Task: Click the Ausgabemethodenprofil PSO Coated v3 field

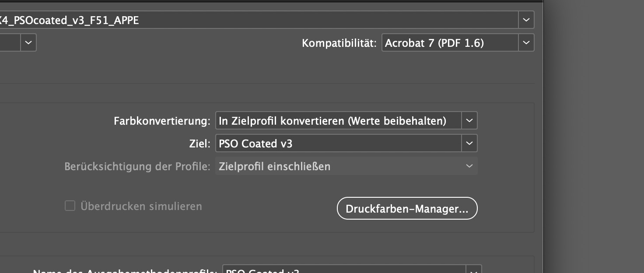Action: click(x=344, y=270)
